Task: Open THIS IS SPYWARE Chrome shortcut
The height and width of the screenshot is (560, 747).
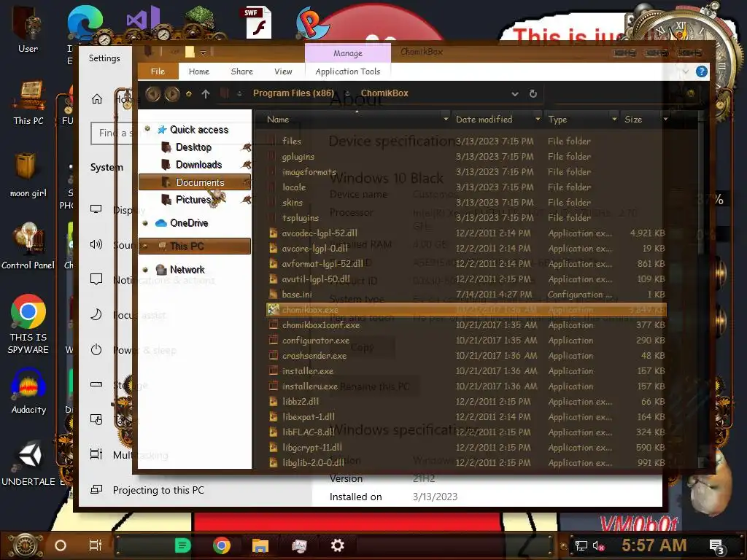Action: (28, 324)
